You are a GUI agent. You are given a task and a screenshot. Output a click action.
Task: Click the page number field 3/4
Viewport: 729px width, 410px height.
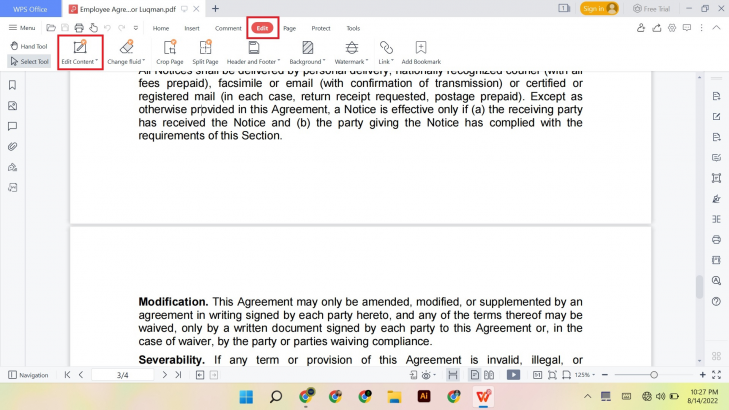click(123, 375)
